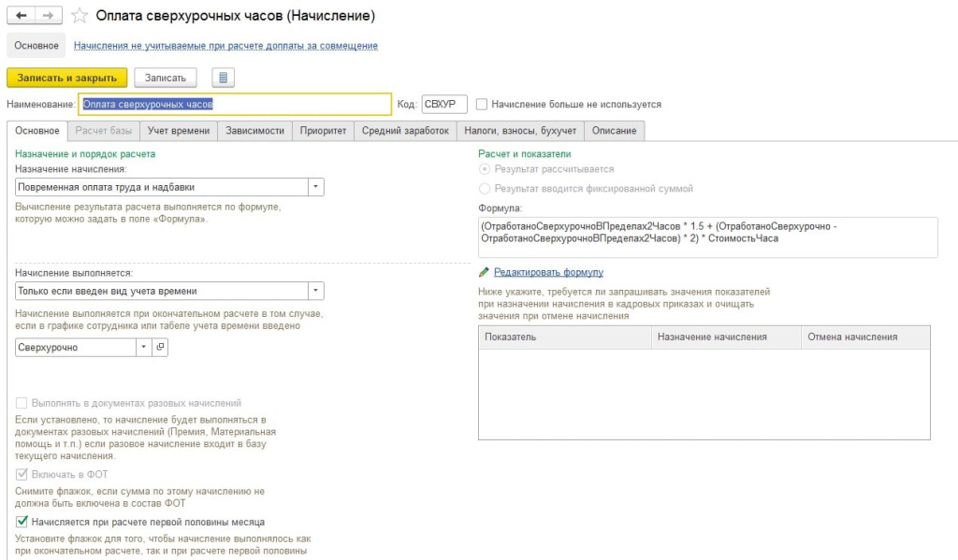Click the open icon next to Сверхурочно
Screen dimensions: 958x560
(x=160, y=347)
